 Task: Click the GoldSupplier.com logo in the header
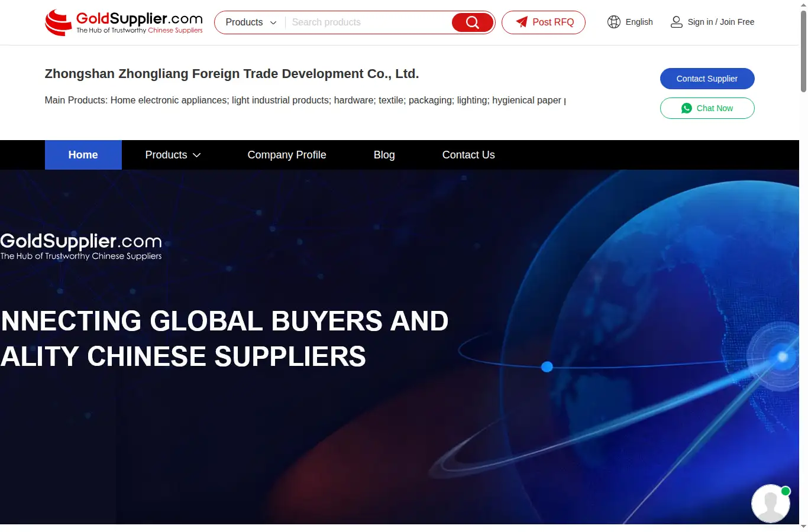[x=124, y=22]
